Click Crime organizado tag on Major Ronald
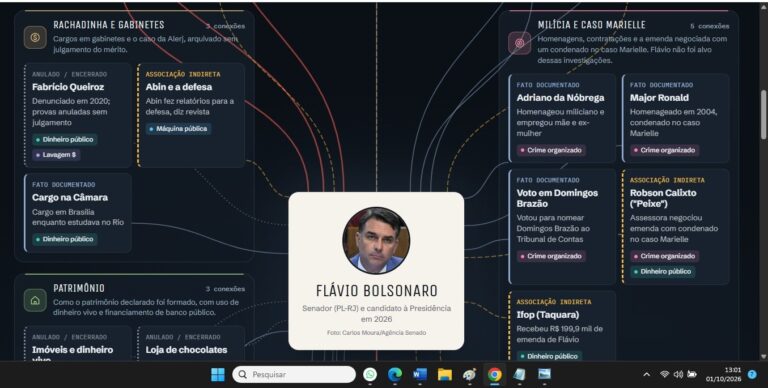 click(665, 150)
